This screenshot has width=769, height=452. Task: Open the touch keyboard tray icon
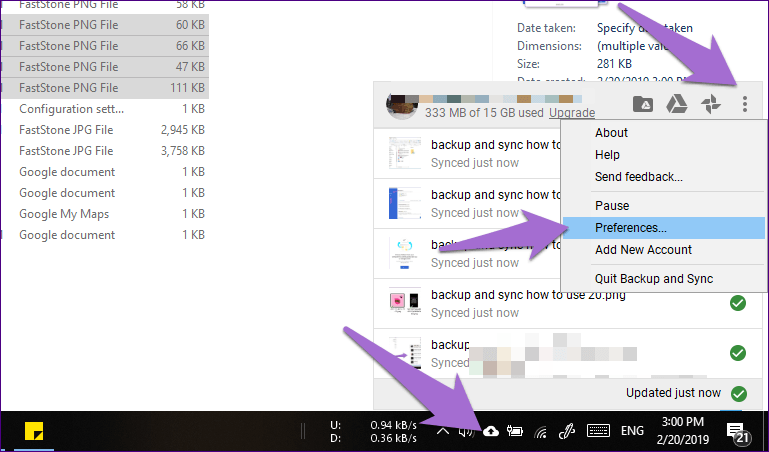[x=598, y=431]
